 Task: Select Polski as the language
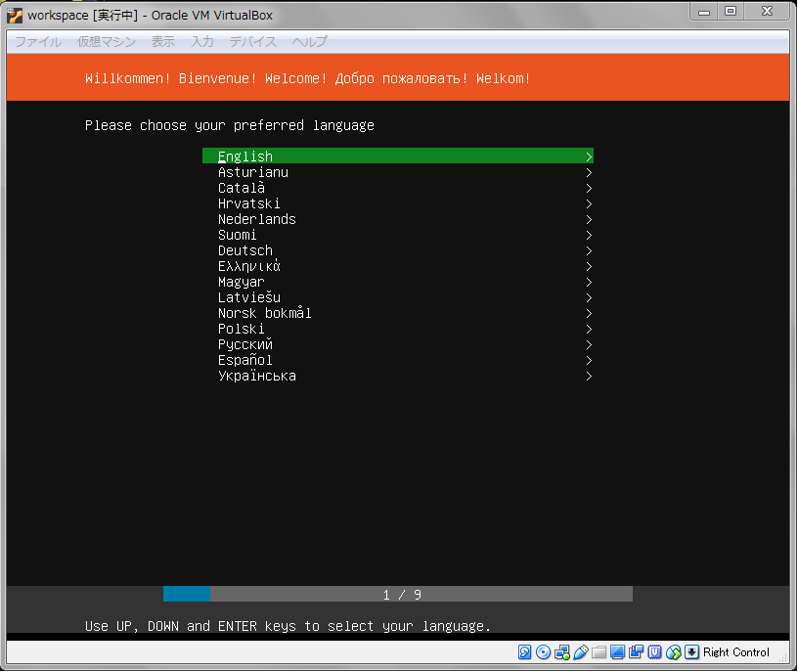[x=398, y=330]
